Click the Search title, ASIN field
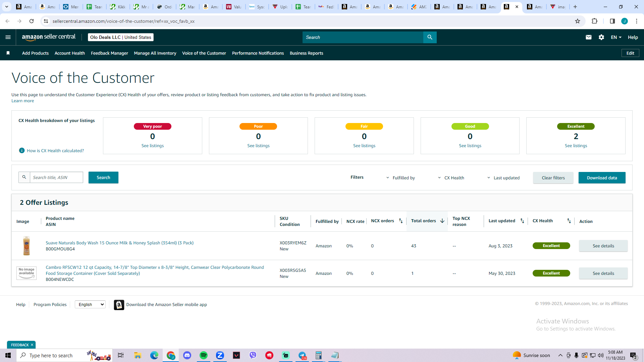644x362 pixels. point(56,177)
